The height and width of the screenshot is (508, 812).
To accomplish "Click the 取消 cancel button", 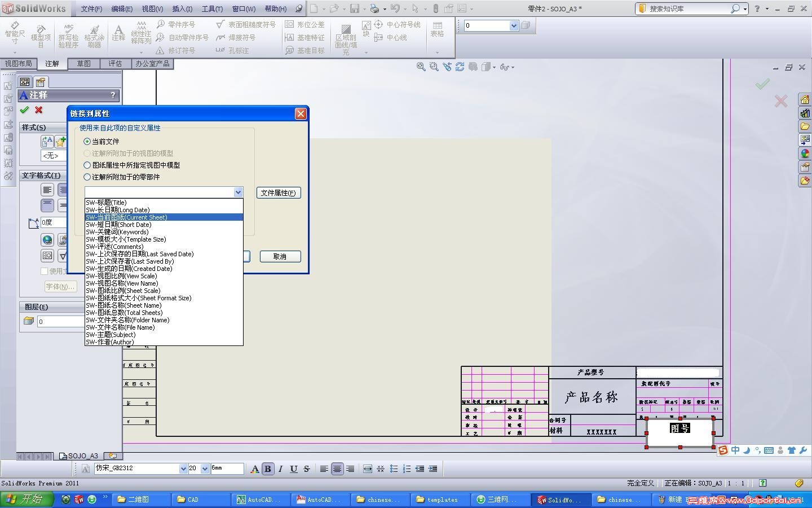I will click(x=280, y=257).
